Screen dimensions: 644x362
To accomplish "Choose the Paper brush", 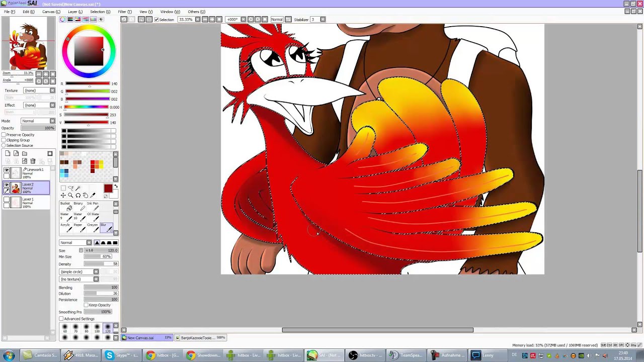I will click(79, 227).
